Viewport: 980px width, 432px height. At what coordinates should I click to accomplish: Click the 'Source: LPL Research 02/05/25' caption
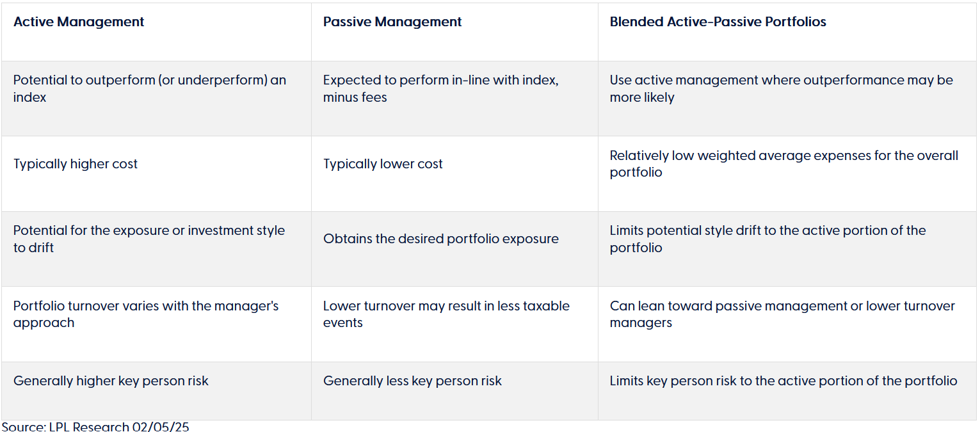[95, 426]
